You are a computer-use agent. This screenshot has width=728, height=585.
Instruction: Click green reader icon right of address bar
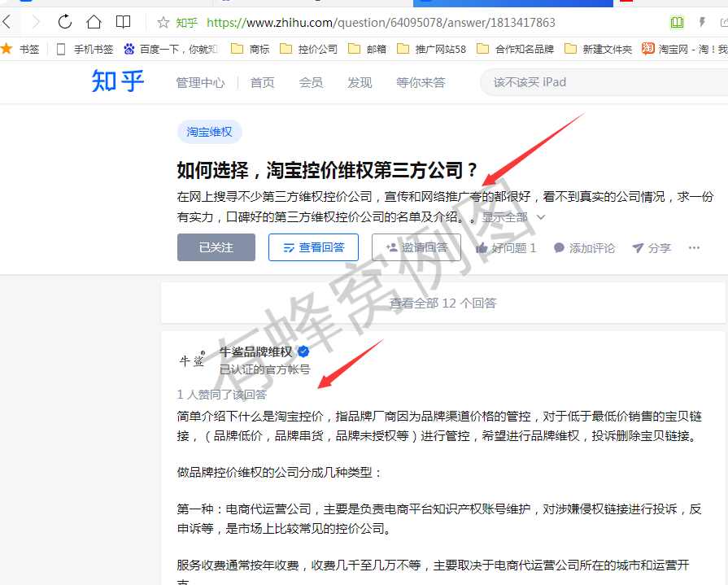point(677,22)
